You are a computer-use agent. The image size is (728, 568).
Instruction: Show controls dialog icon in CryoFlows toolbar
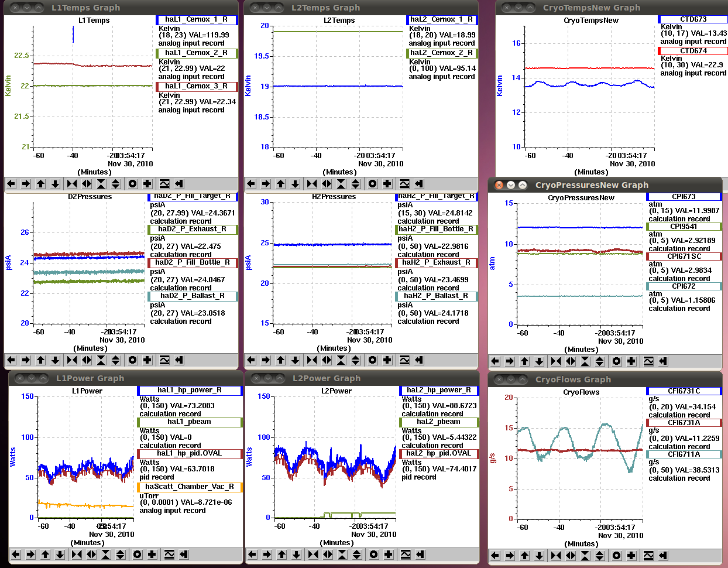(x=663, y=556)
